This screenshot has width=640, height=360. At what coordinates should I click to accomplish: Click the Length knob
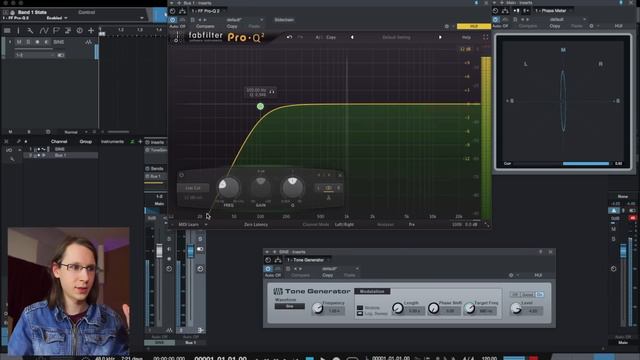[x=398, y=308]
